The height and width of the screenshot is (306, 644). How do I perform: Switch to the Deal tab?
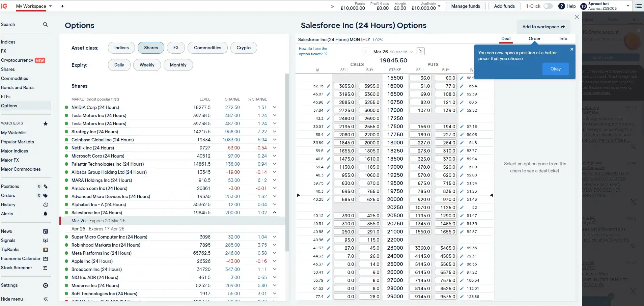coord(506,39)
